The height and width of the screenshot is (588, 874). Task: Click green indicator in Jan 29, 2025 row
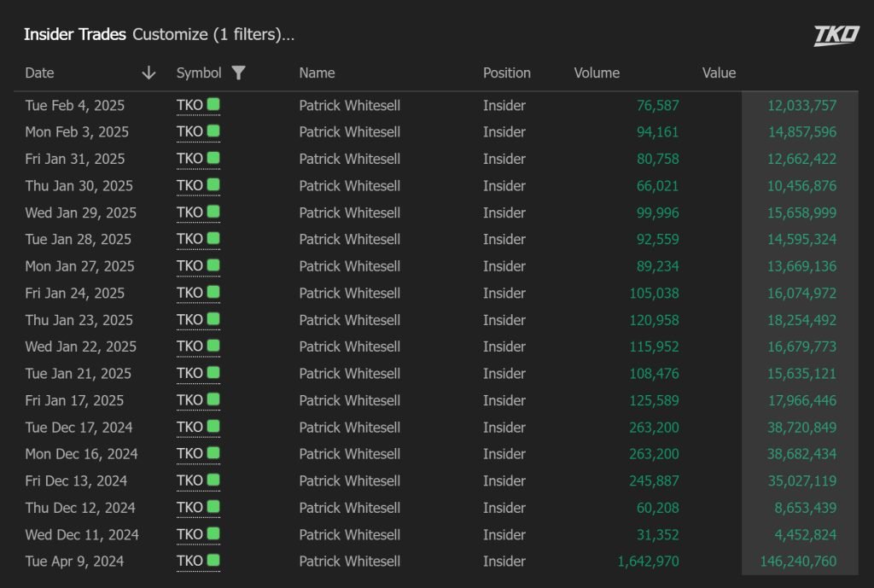tap(213, 212)
